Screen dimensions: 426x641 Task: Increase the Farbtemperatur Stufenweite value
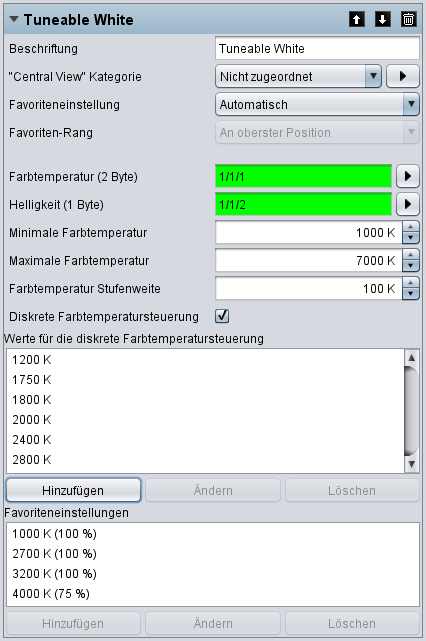click(x=411, y=283)
